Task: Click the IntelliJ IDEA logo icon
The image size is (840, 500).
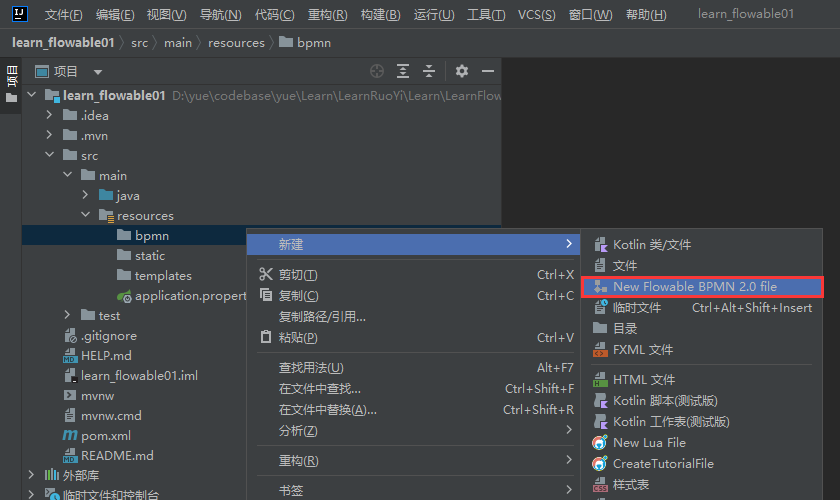Action: click(20, 14)
